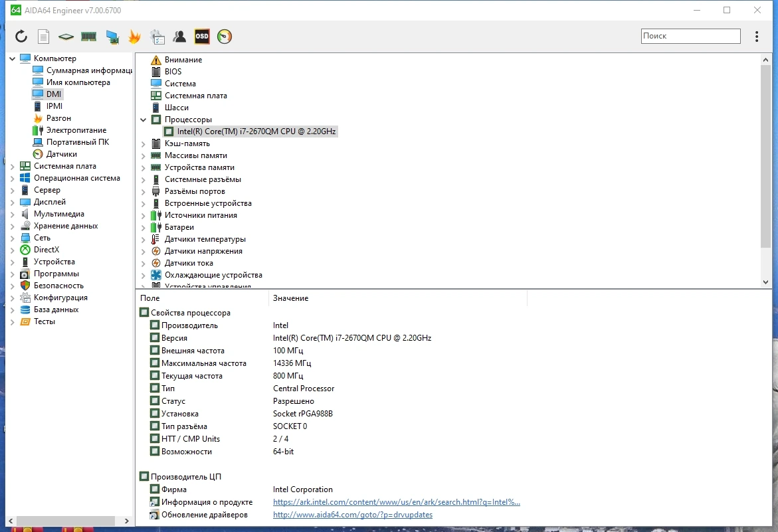The height and width of the screenshot is (532, 778).
Task: Collapse the Компьютер tree node
Action: coord(13,58)
